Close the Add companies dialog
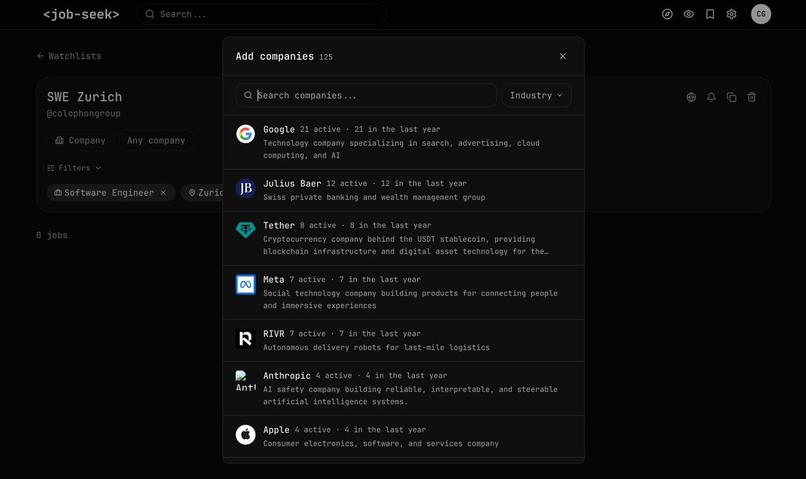This screenshot has width=806, height=479. pos(563,56)
